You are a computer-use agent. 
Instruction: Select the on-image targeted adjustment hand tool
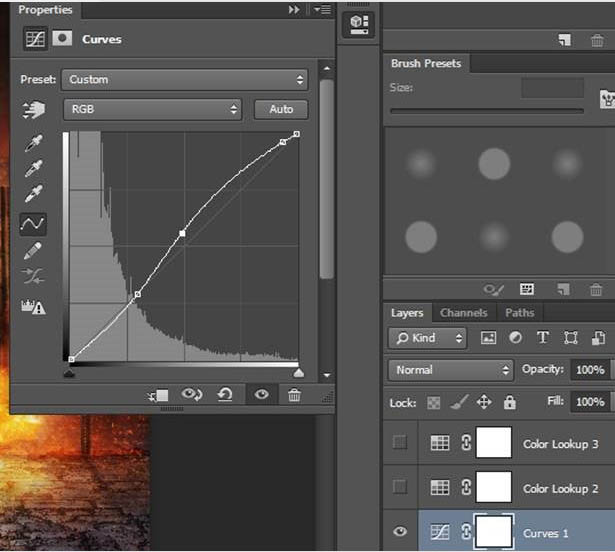34,110
